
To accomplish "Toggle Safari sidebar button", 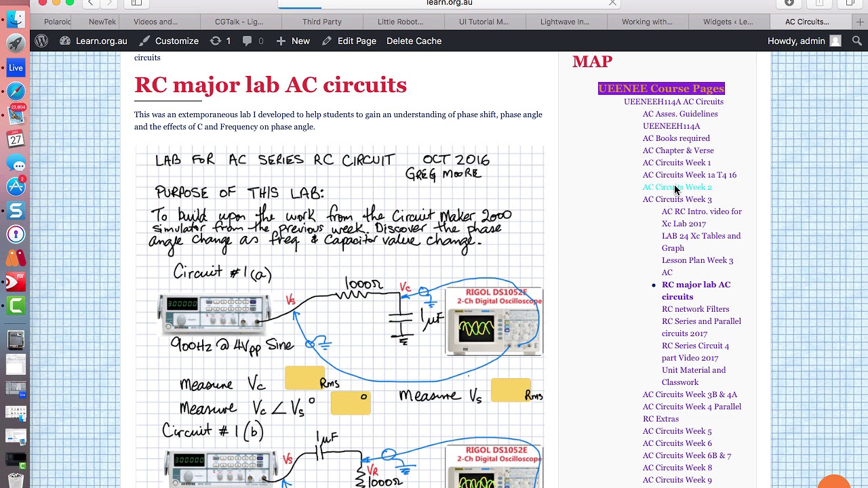I will click(136, 3).
